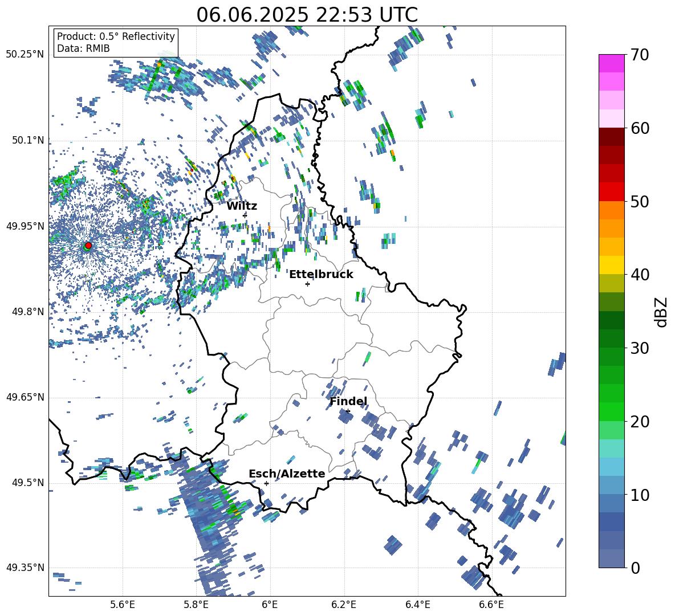Select the Findel city label

(x=348, y=401)
